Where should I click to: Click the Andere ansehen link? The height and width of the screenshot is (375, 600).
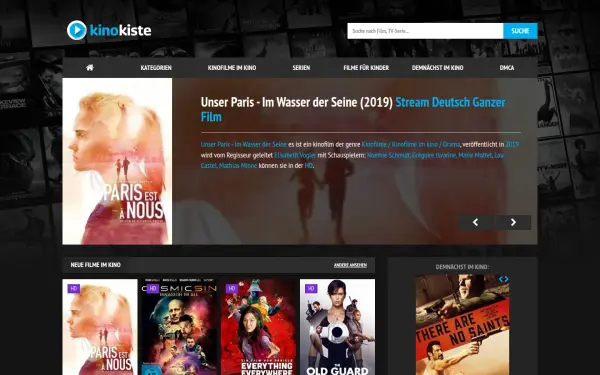click(x=350, y=265)
